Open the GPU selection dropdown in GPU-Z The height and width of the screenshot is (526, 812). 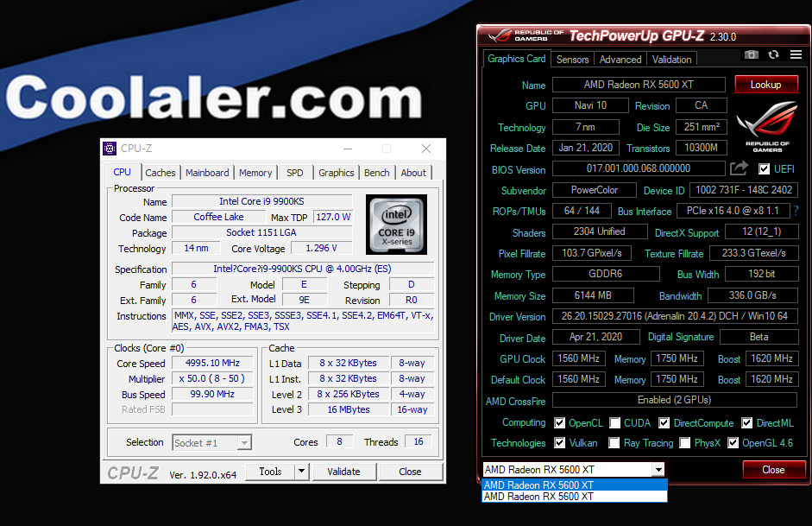658,470
